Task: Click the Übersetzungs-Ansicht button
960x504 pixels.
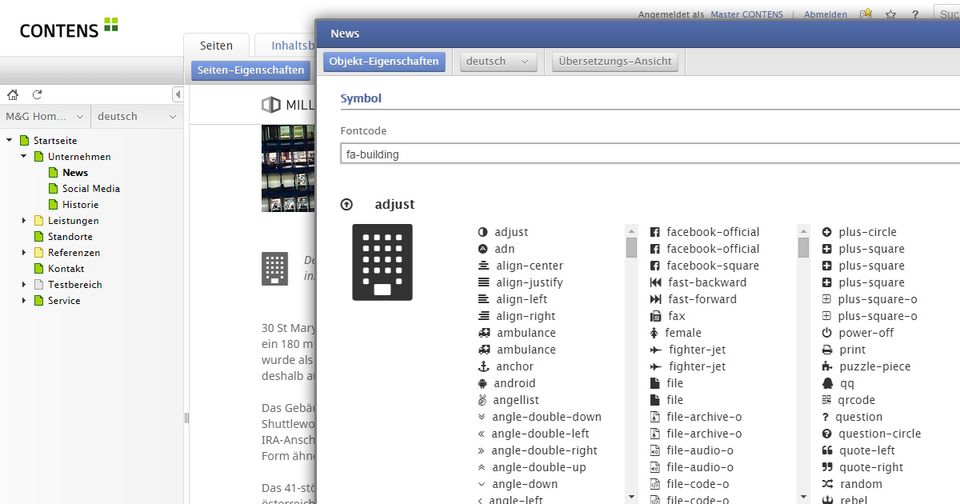Action: coord(615,62)
